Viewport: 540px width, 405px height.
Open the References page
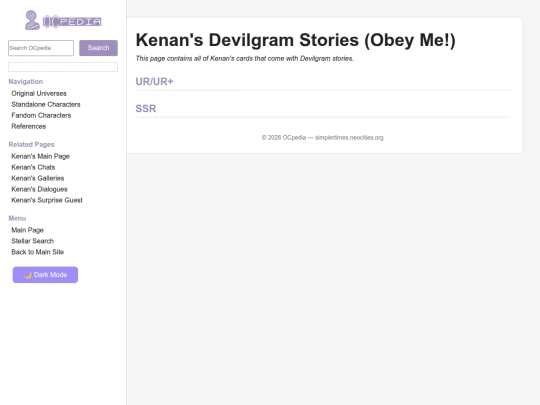(29, 126)
